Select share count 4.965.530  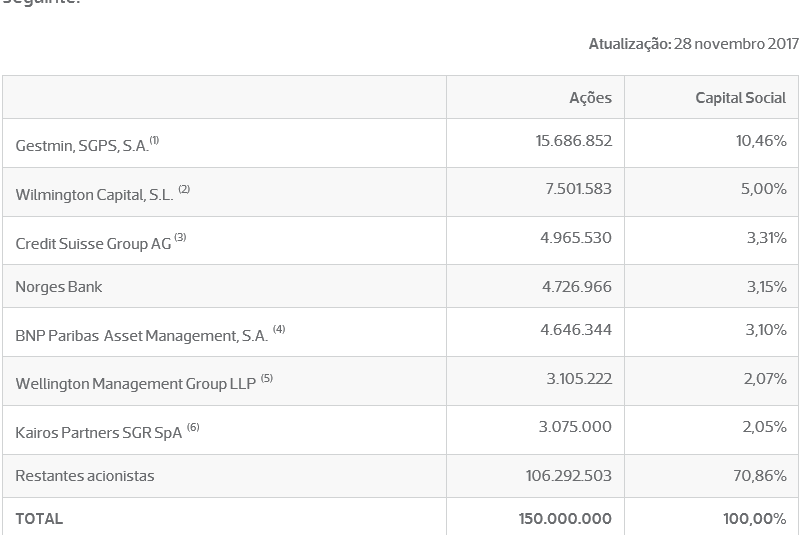pyautogui.click(x=576, y=238)
